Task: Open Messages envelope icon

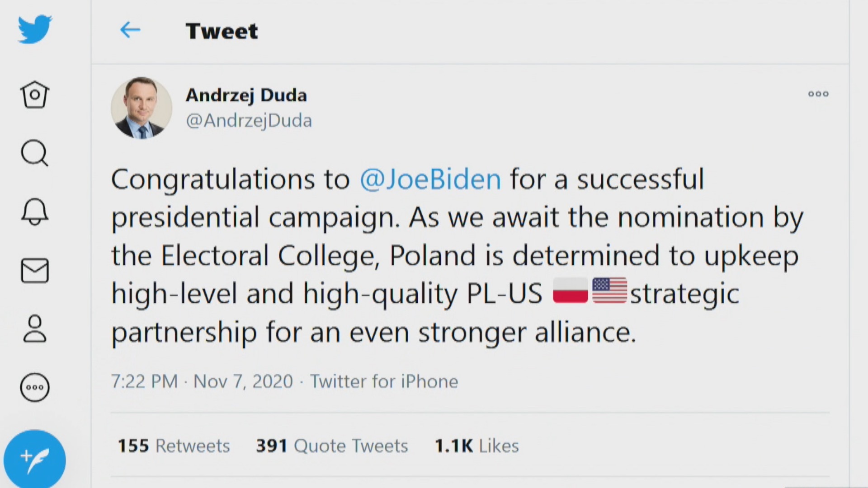Action: (34, 271)
